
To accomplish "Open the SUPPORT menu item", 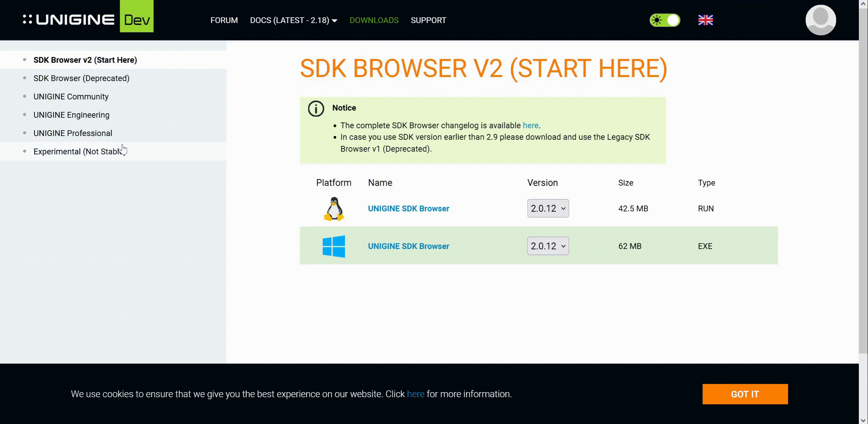I will pos(428,20).
